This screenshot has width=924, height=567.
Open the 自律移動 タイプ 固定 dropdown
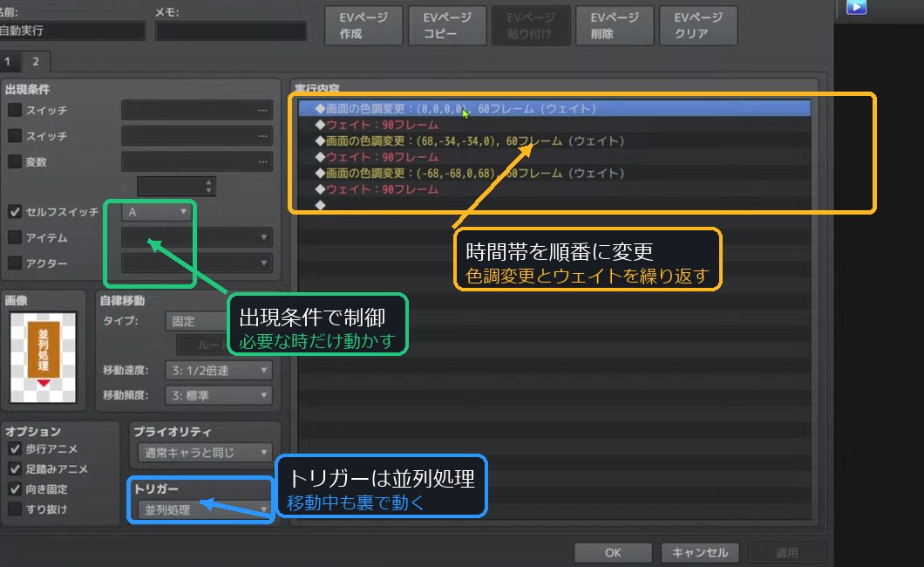pyautogui.click(x=197, y=321)
